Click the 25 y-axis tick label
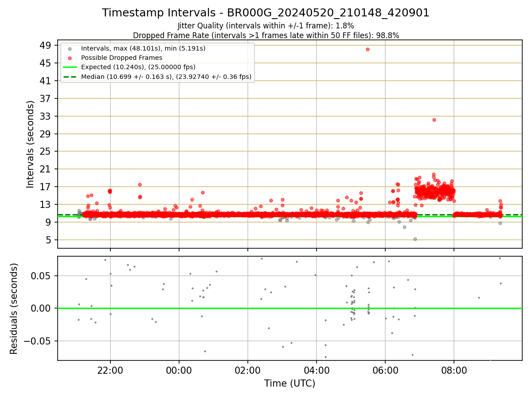 pyautogui.click(x=46, y=151)
